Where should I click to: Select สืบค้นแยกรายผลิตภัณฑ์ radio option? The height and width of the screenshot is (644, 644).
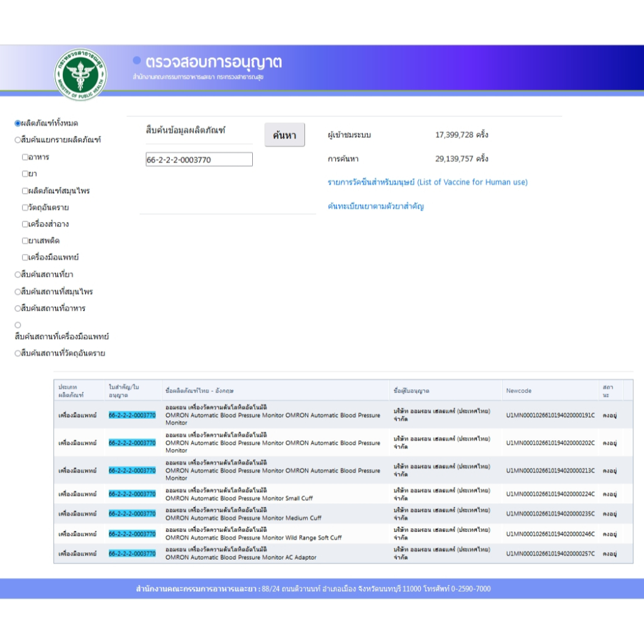coord(18,140)
